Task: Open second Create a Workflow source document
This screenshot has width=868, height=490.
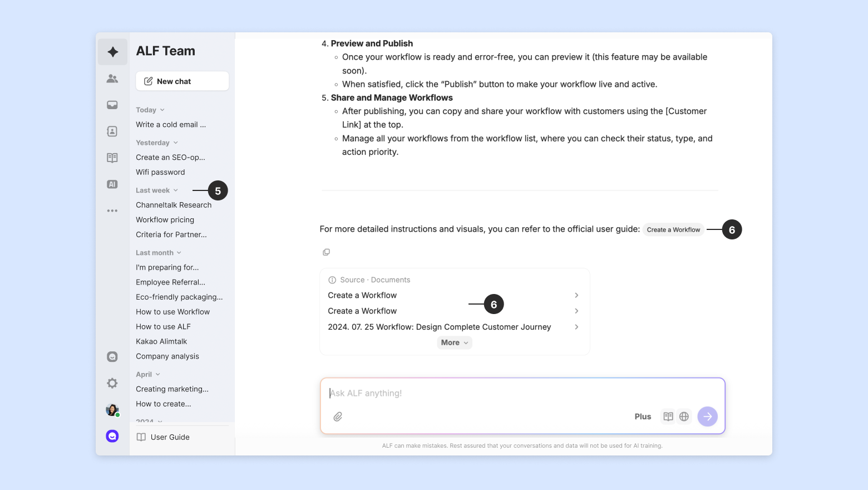Action: pos(454,311)
